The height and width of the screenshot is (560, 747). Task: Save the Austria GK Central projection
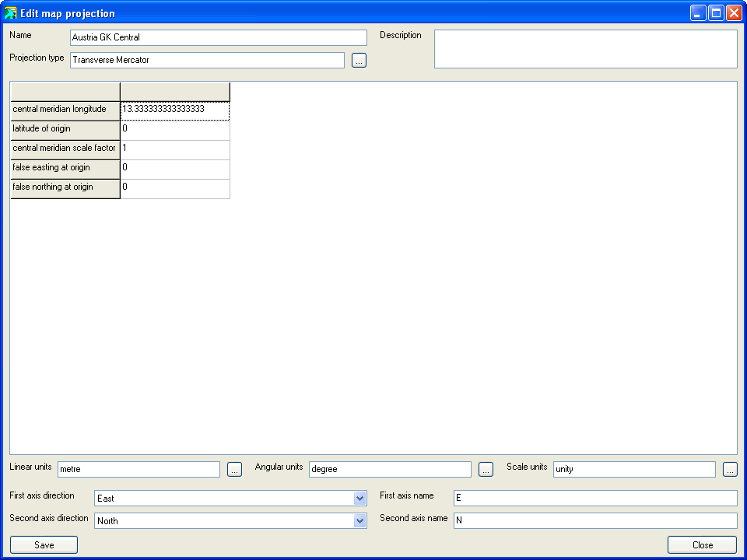(43, 544)
